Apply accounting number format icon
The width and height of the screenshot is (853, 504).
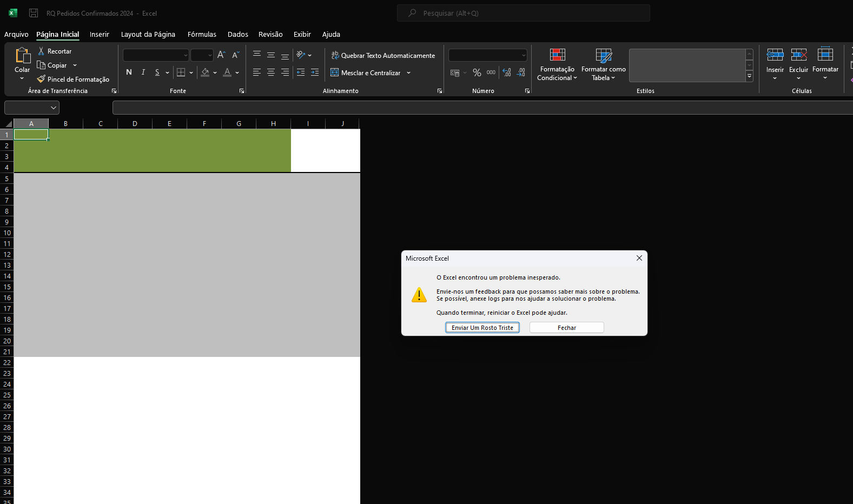(x=455, y=72)
